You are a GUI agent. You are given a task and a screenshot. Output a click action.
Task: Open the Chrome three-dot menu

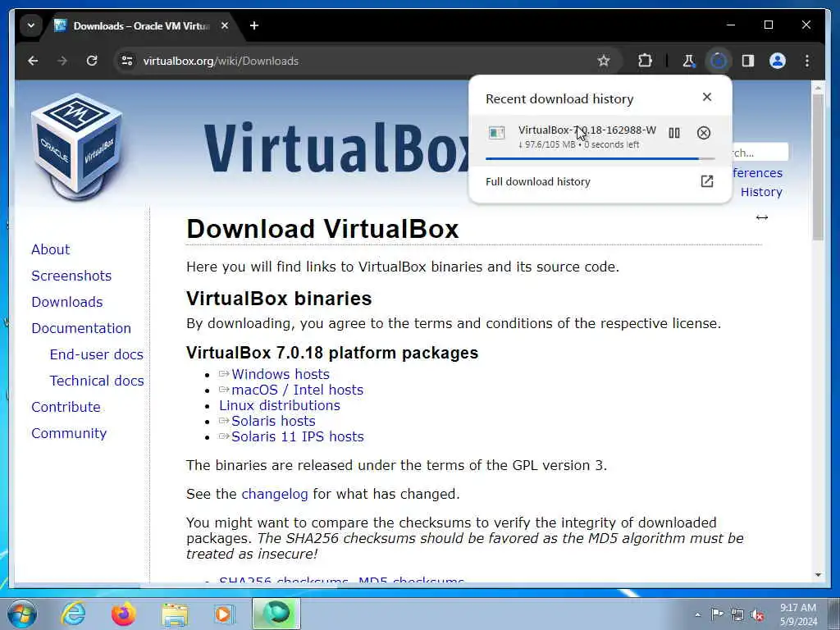click(x=807, y=61)
